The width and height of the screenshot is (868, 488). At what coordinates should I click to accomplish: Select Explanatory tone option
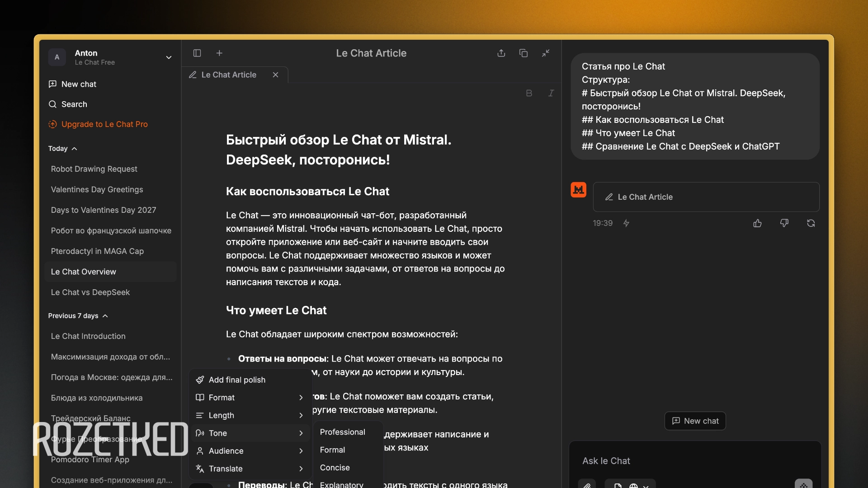(x=348, y=484)
